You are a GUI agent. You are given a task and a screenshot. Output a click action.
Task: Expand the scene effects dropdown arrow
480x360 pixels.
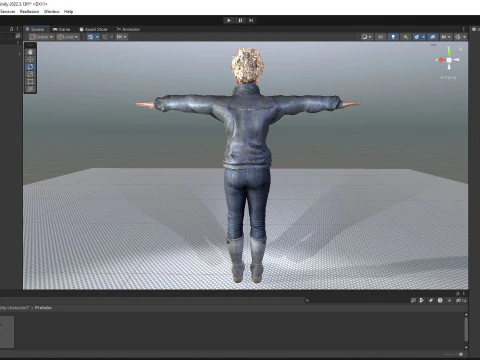(x=423, y=37)
